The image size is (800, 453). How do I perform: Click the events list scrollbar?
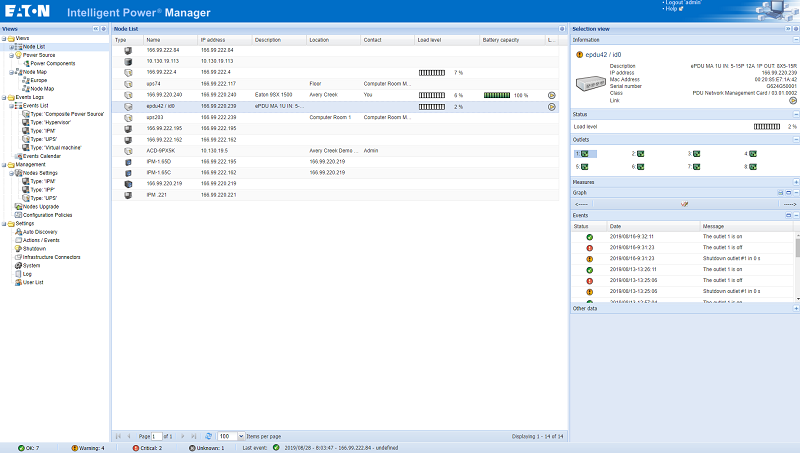(797, 266)
